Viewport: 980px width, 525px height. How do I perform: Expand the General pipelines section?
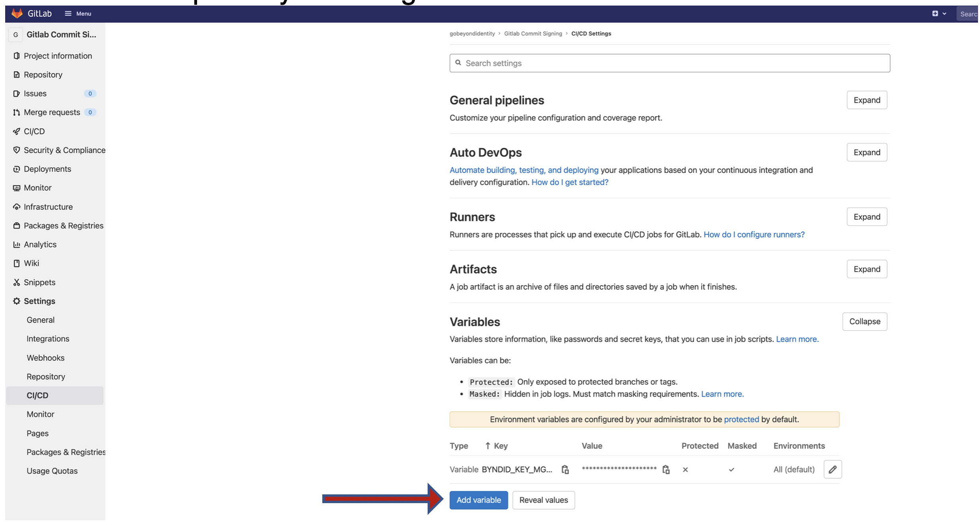tap(866, 100)
